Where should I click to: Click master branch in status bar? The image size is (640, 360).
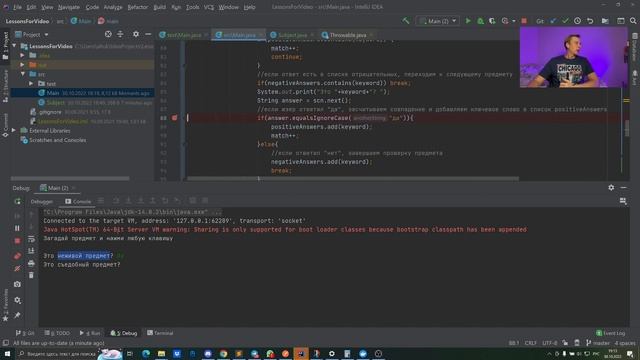(x=598, y=343)
